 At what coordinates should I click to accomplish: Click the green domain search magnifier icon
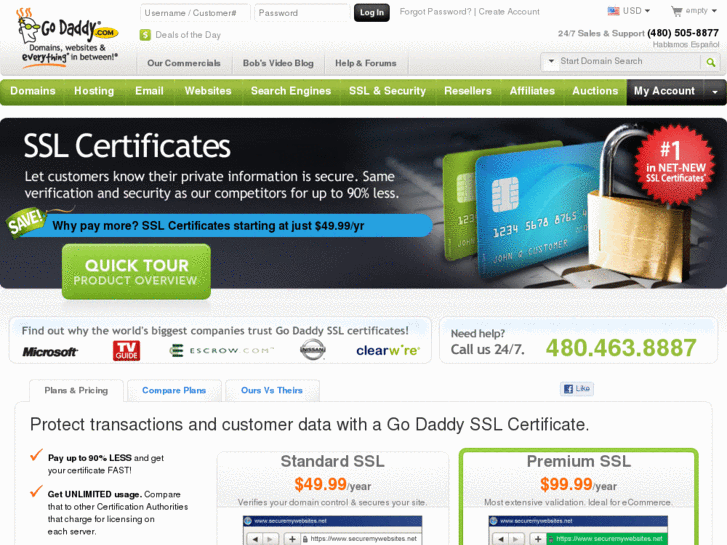(x=710, y=62)
